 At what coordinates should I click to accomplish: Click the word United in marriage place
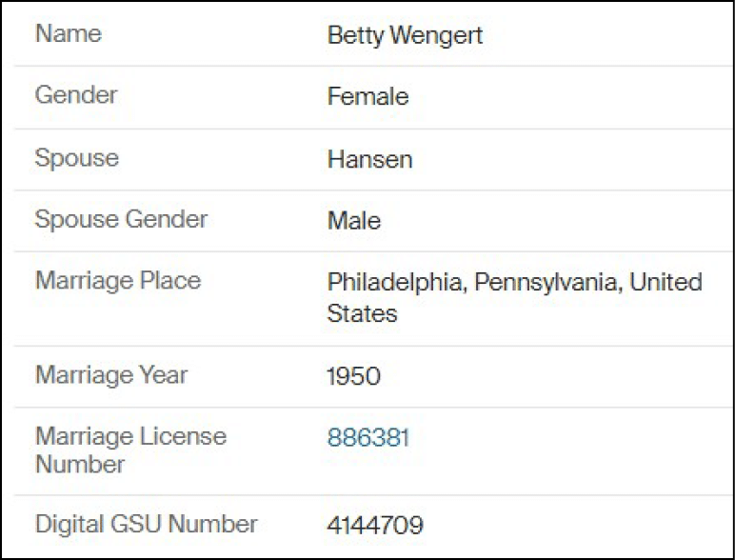coord(666,283)
